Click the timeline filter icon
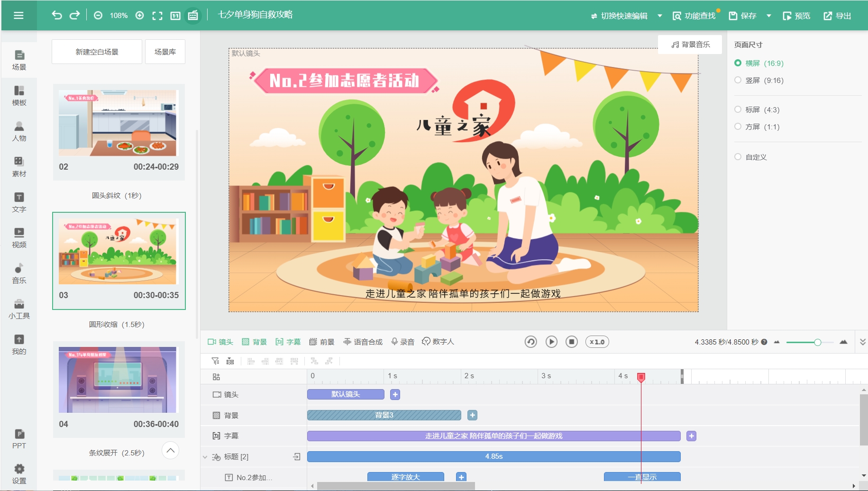The image size is (868, 491). 216,361
